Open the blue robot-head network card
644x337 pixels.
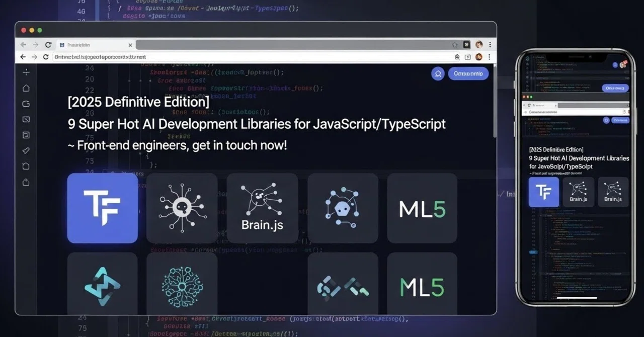click(x=343, y=208)
